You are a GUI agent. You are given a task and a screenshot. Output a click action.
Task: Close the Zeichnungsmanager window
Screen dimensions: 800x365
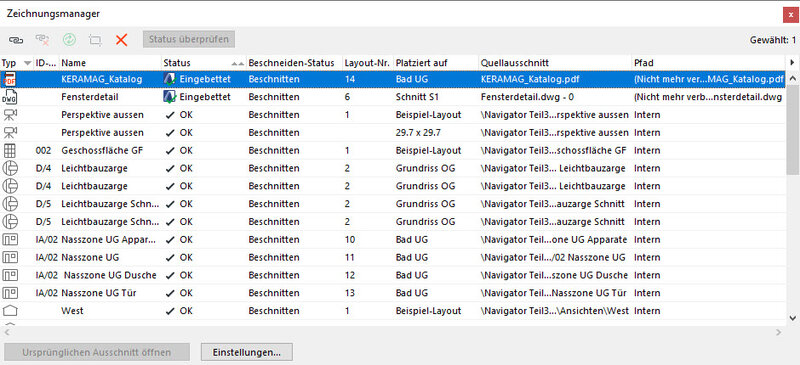[791, 15]
